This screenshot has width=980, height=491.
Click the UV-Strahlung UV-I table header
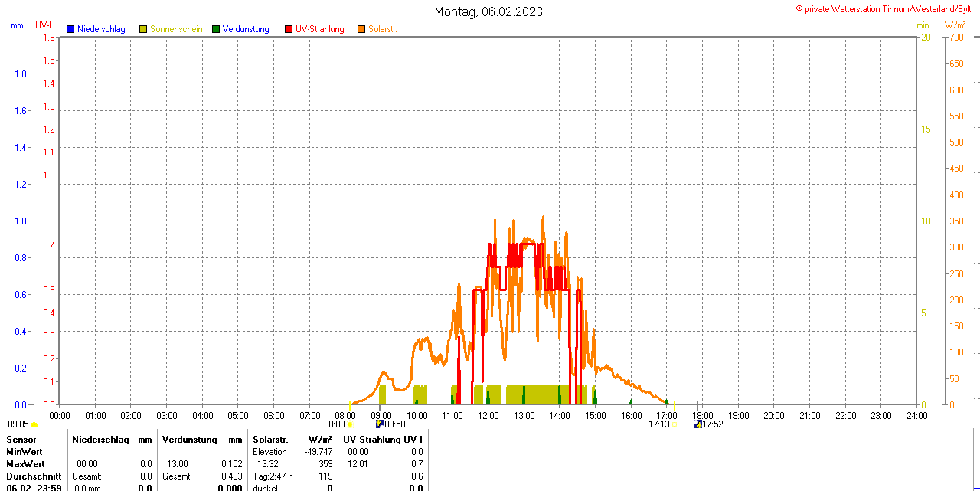click(x=382, y=440)
